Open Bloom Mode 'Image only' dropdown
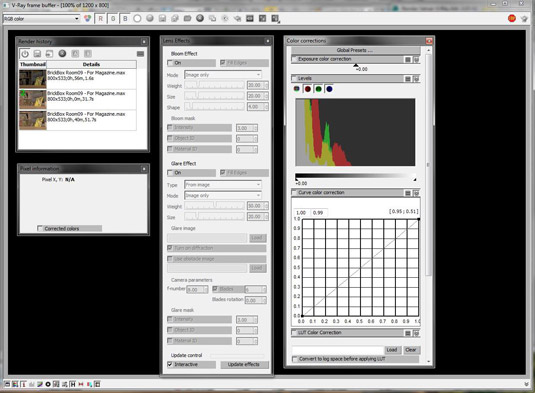Viewport: 535px width, 393px height. tap(223, 75)
